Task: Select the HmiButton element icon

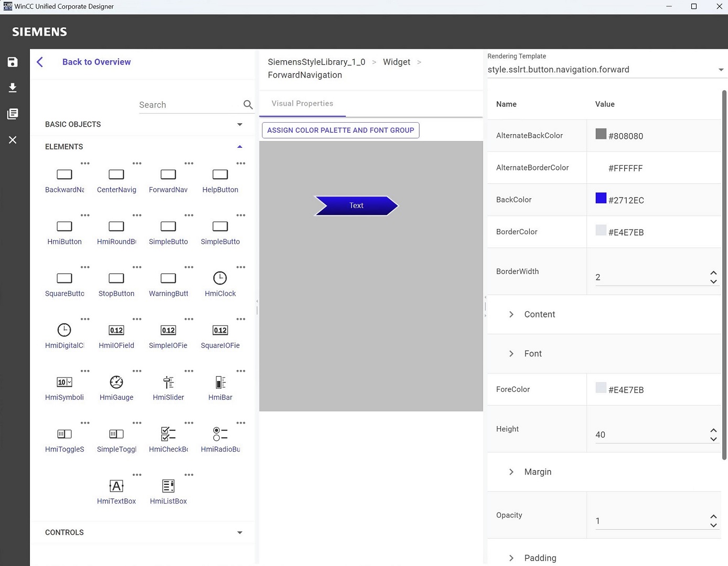Action: pyautogui.click(x=65, y=226)
